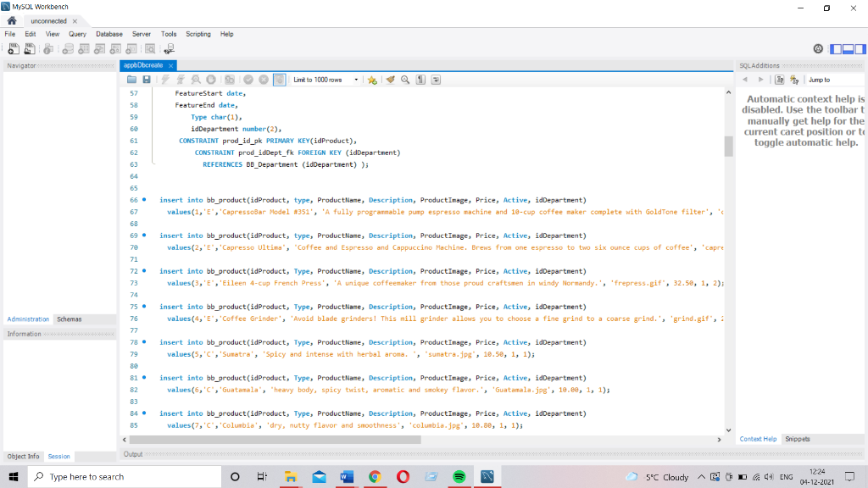
Task: Go back in context help
Action: (745, 80)
